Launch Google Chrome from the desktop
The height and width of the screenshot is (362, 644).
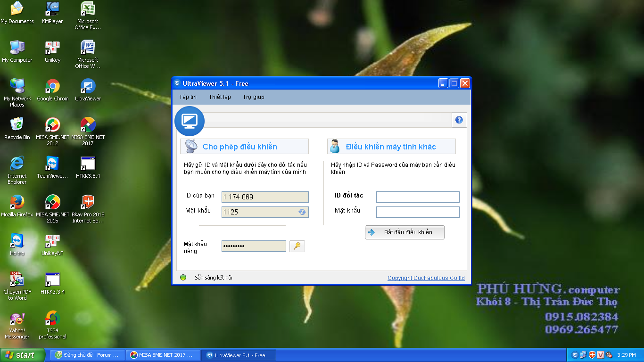pyautogui.click(x=52, y=90)
